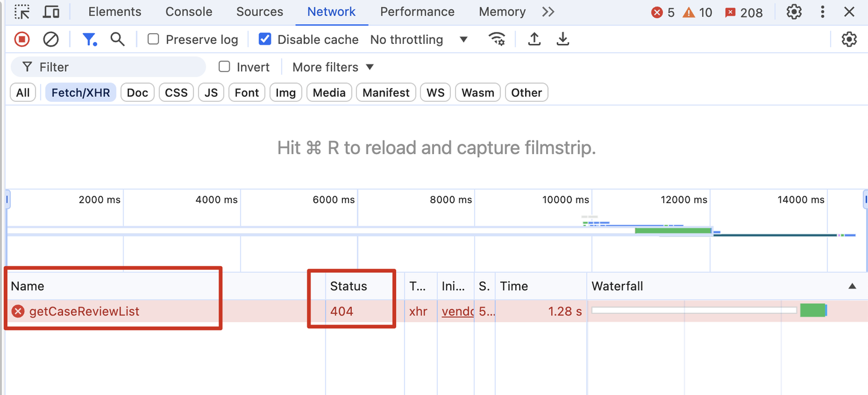Uncheck the Disable cache checkbox
This screenshot has height=395, width=868.
[265, 40]
